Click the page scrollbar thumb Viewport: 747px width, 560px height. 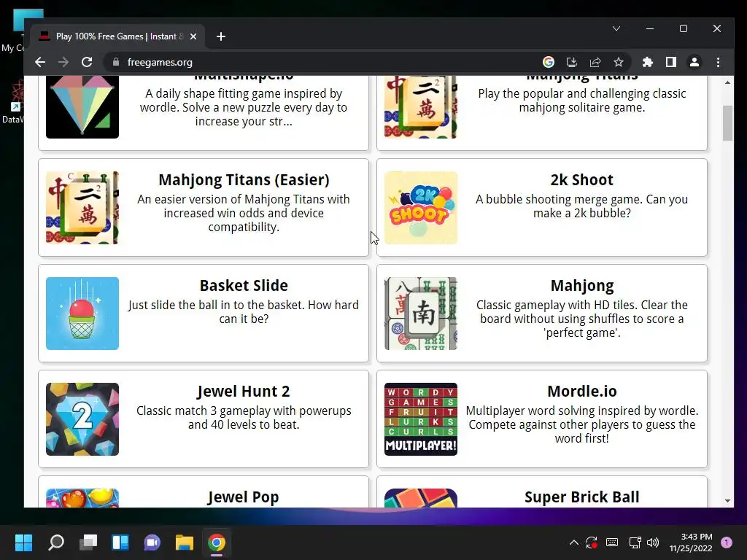point(727,122)
